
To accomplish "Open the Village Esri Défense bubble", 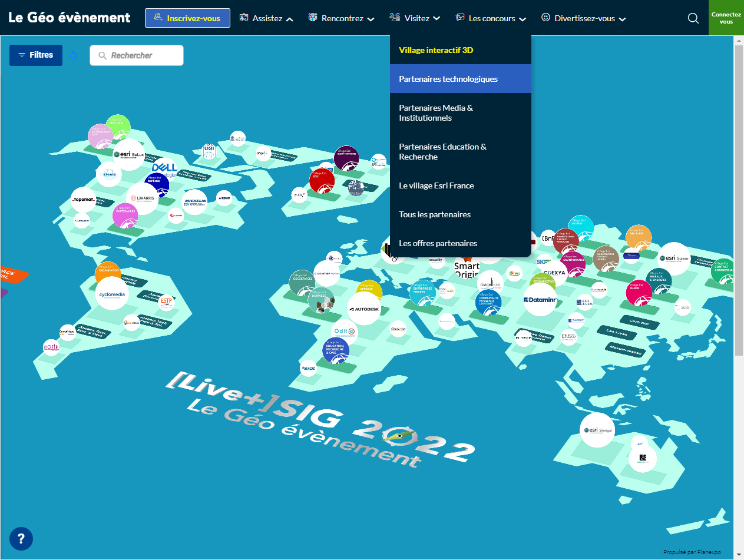I will click(x=157, y=185).
